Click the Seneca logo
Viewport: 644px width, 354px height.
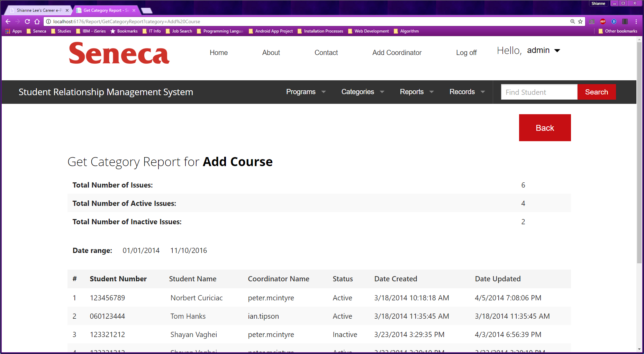coord(119,53)
